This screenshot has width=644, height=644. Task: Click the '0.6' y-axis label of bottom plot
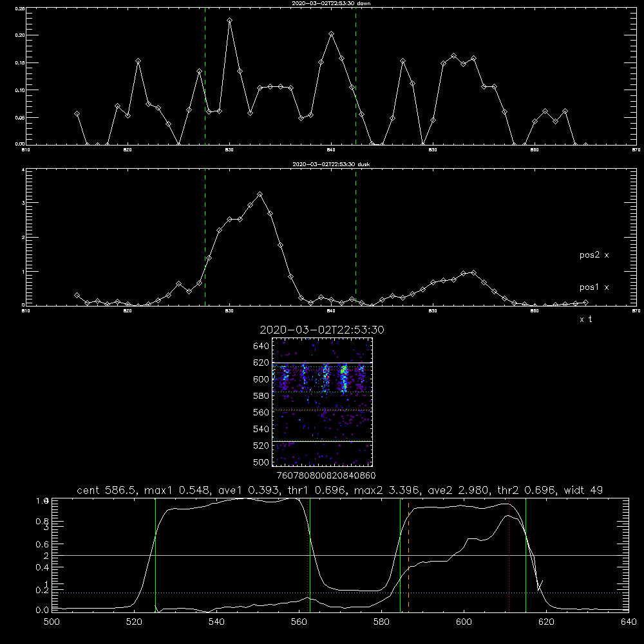pyautogui.click(x=42, y=544)
